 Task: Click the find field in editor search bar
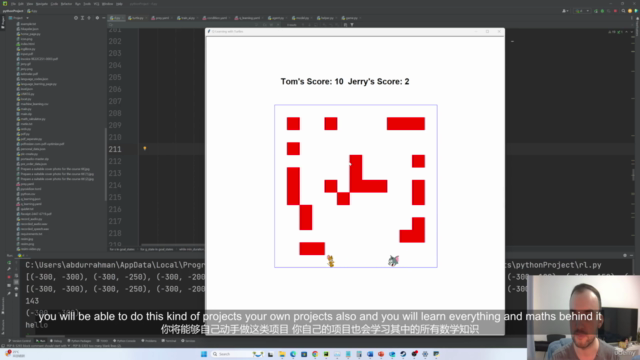pos(182,25)
